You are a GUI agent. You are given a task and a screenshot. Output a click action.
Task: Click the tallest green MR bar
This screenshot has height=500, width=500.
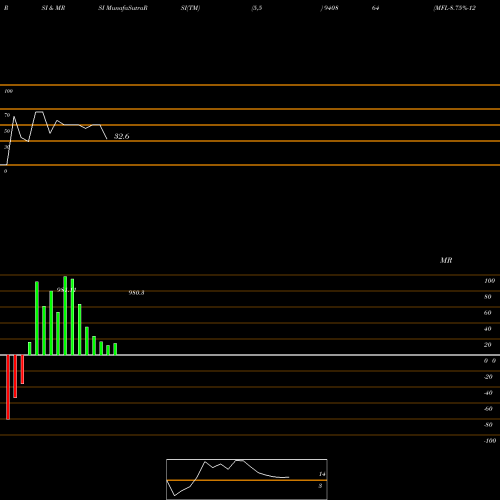pyautogui.click(x=65, y=315)
